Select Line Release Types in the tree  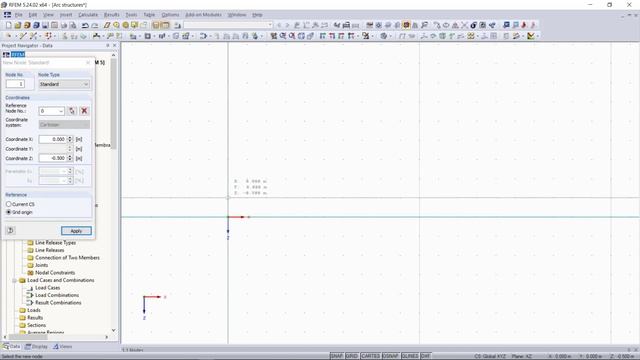pos(56,242)
